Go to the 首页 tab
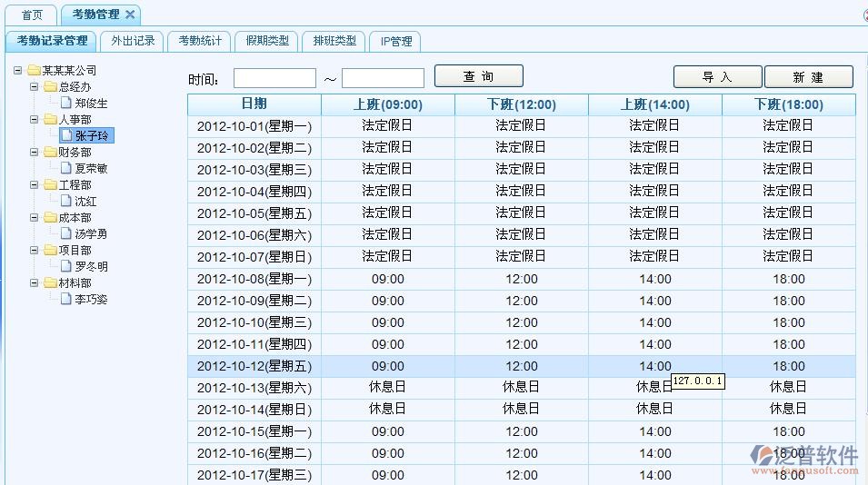Screen dimensions: 868x485 tap(32, 15)
